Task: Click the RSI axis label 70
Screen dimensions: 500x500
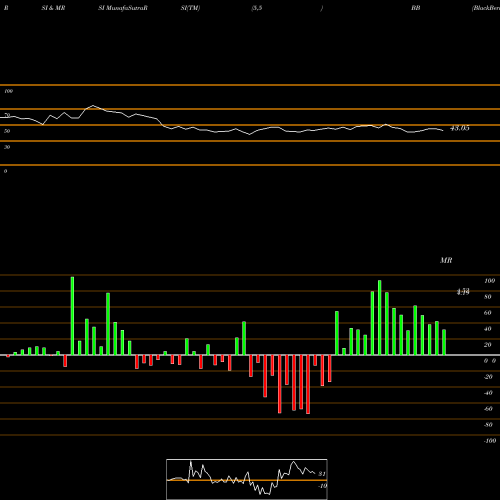Action: click(7, 115)
